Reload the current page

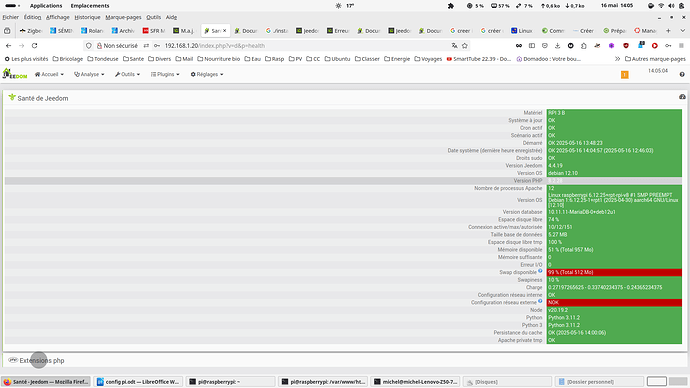(x=34, y=45)
